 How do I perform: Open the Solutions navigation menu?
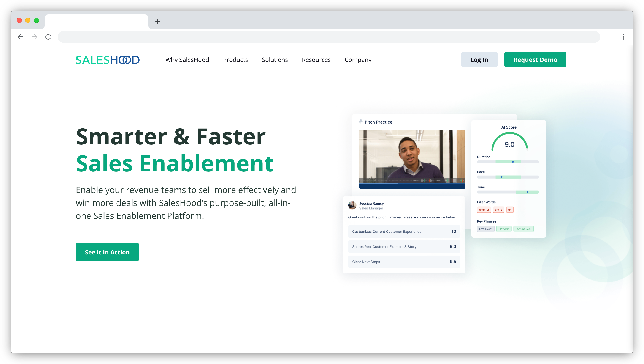pos(274,60)
